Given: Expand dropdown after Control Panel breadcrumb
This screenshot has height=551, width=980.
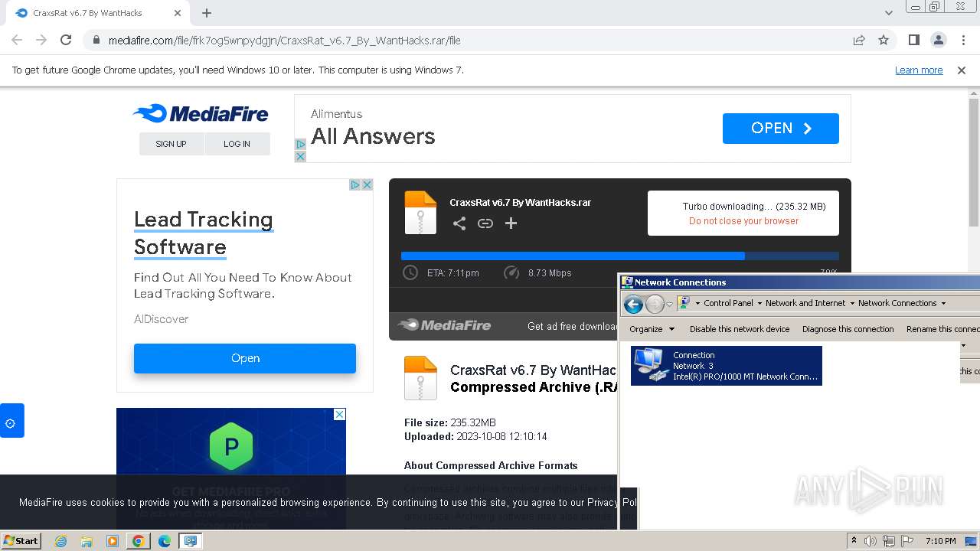Looking at the screenshot, I should pos(759,303).
